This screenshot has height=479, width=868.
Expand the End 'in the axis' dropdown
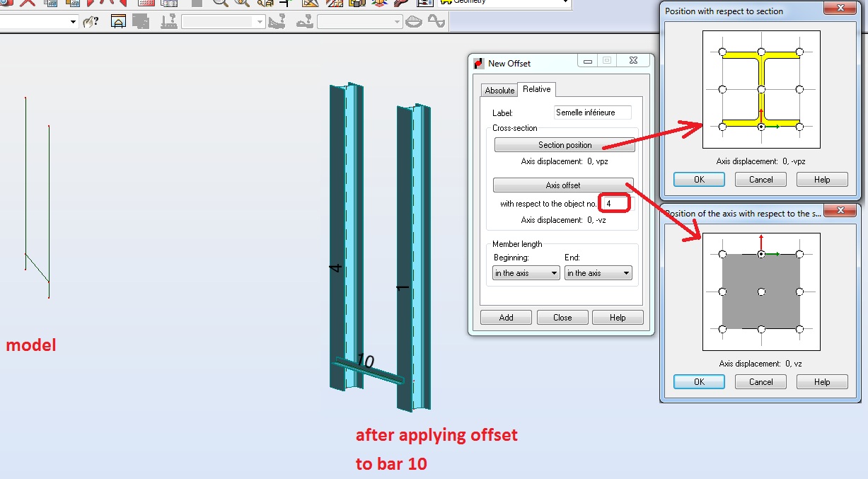(598, 272)
